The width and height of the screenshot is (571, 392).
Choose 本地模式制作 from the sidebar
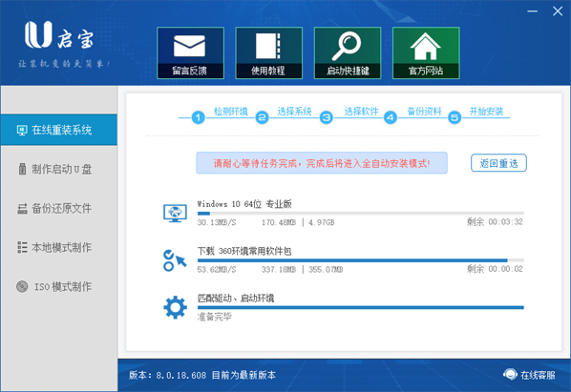[59, 248]
